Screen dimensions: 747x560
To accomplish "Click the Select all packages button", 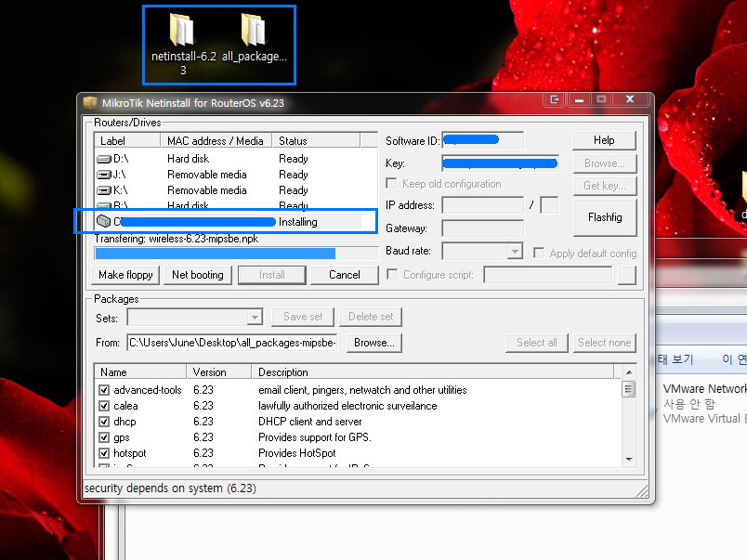I will coord(536,343).
